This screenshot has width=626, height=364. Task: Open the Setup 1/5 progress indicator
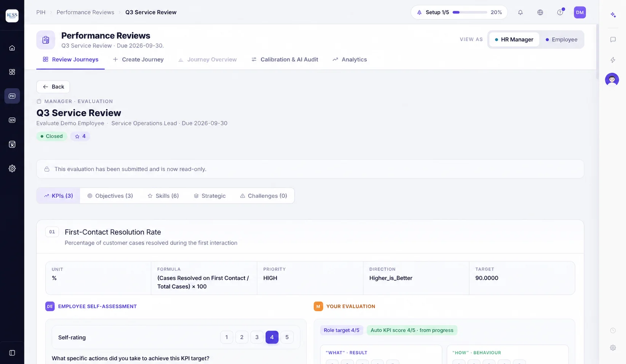(459, 12)
